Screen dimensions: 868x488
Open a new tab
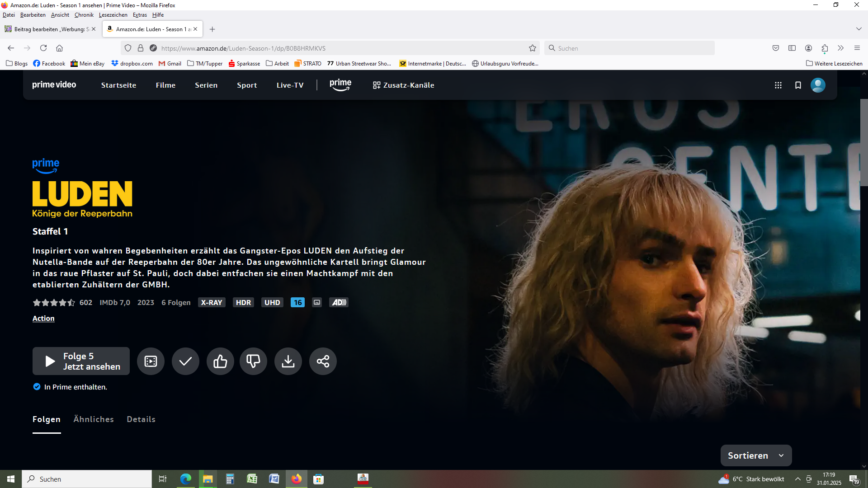(212, 29)
